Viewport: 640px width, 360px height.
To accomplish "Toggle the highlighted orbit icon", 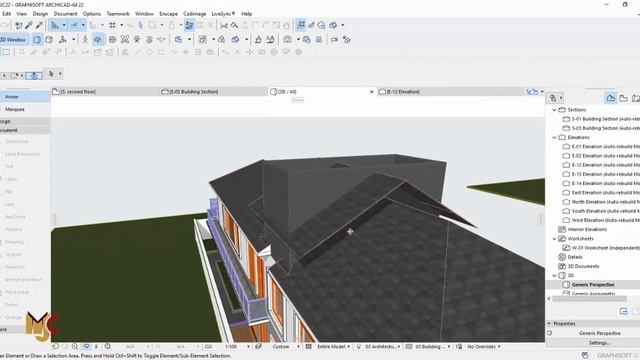I will 98,40.
